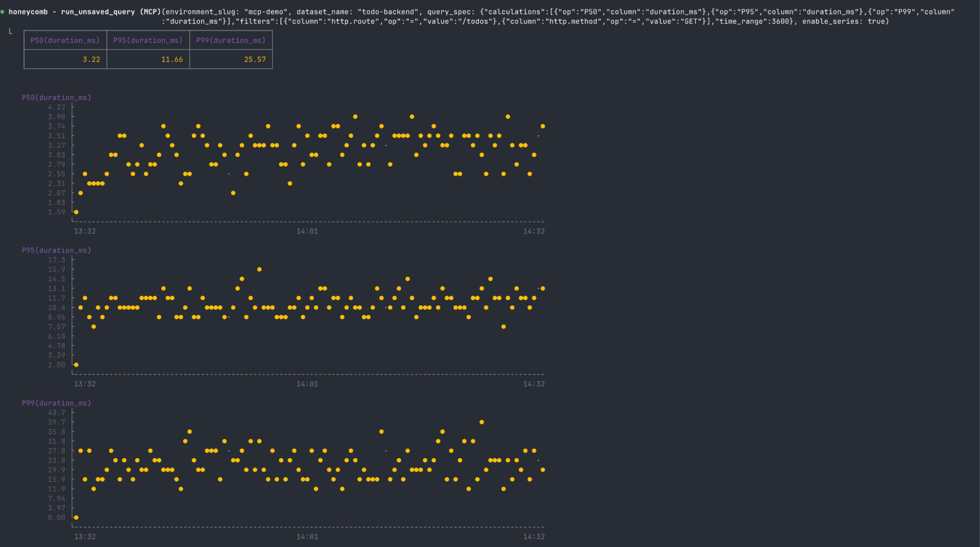
Task: Click the green status dot beside honeycomb
Action: 2,11
